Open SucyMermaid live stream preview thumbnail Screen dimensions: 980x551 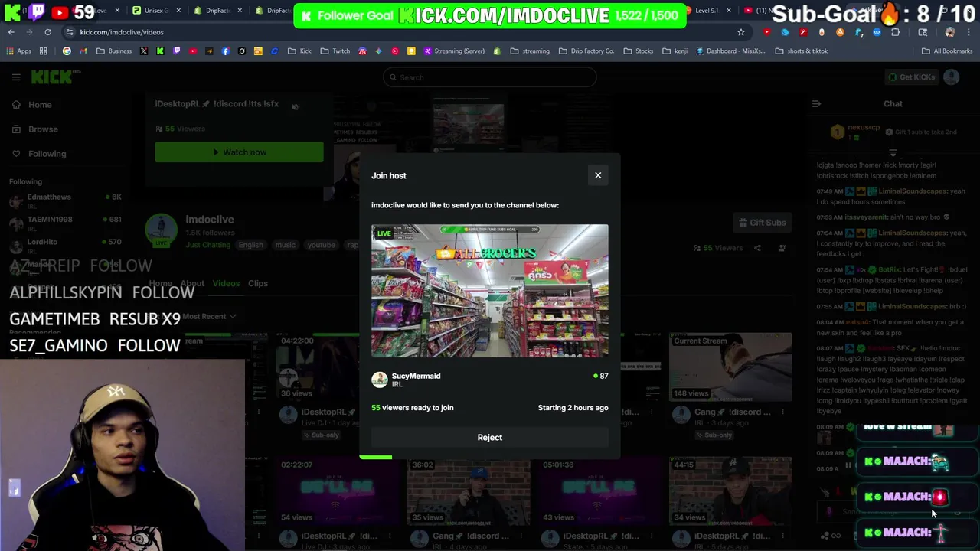490,291
